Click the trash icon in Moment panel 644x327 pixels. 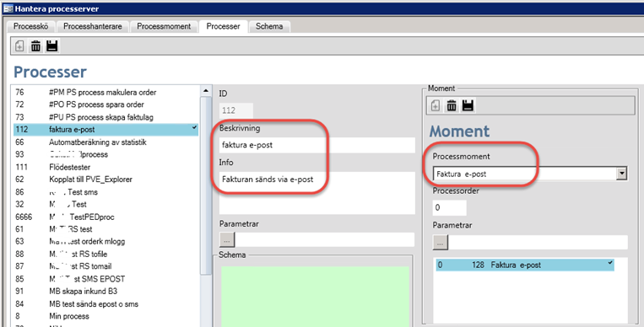click(x=452, y=106)
